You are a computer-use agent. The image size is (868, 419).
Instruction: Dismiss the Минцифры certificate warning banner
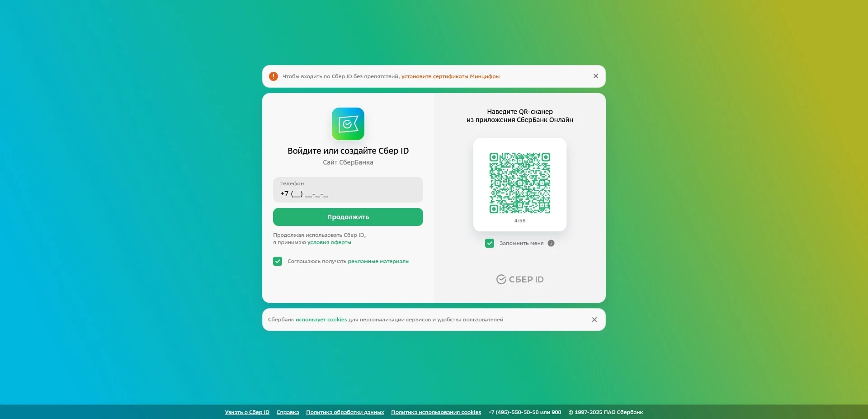coord(595,76)
